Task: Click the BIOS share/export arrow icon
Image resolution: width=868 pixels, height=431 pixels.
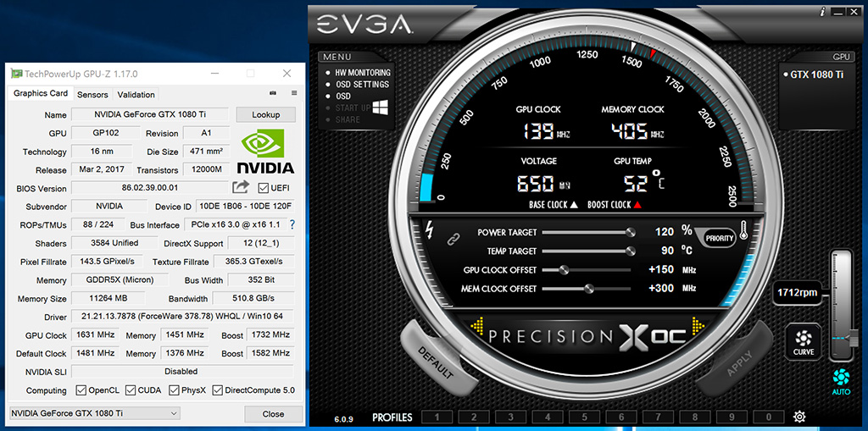Action: [x=240, y=188]
